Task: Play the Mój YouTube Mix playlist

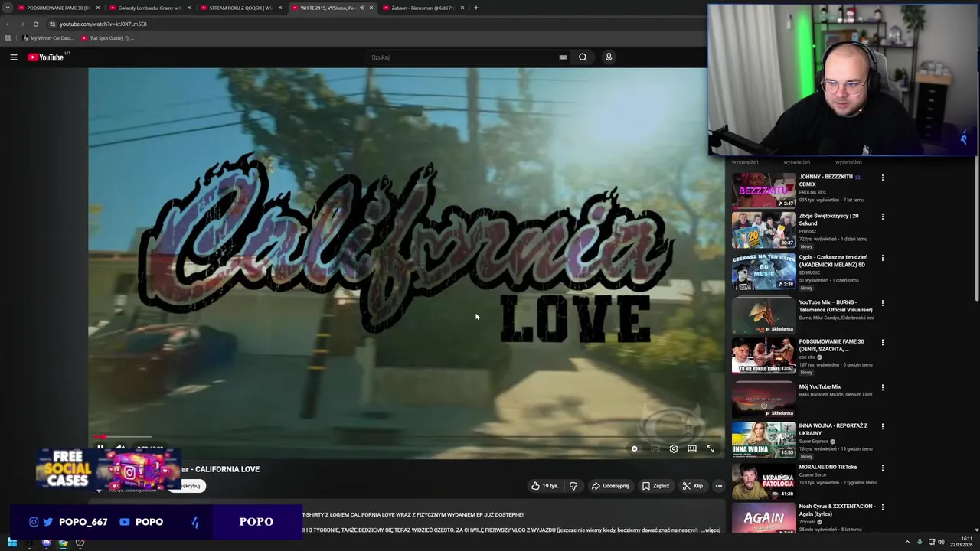Action: coord(763,399)
